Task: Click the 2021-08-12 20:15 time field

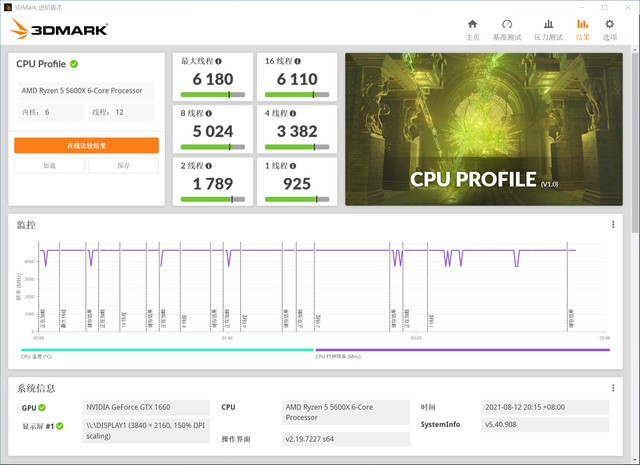Action: pos(545,407)
